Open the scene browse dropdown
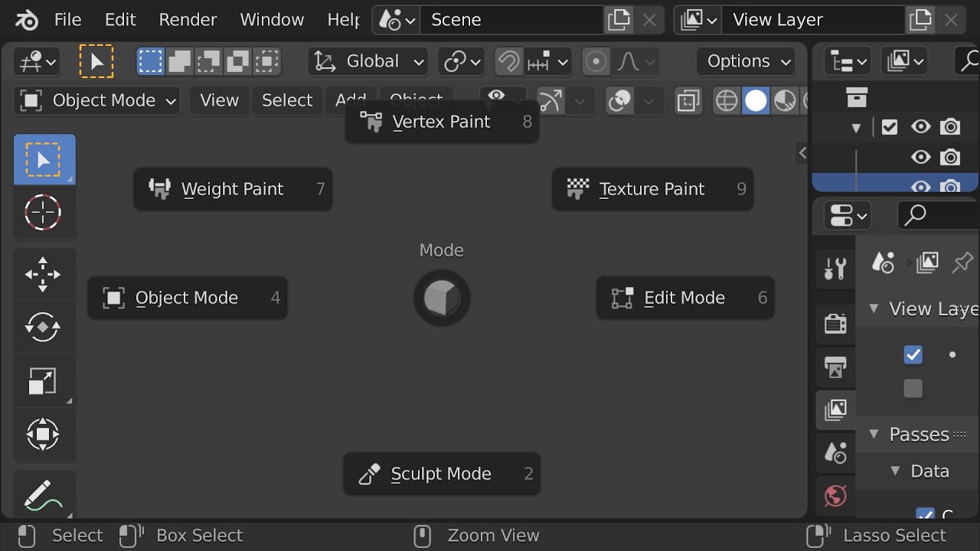This screenshot has height=551, width=980. pyautogui.click(x=397, y=20)
